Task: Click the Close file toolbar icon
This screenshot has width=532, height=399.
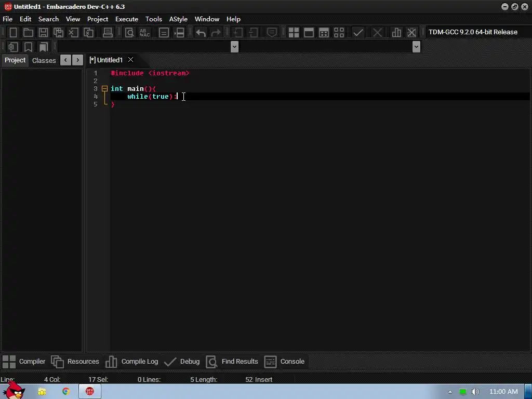Action: pos(73,33)
